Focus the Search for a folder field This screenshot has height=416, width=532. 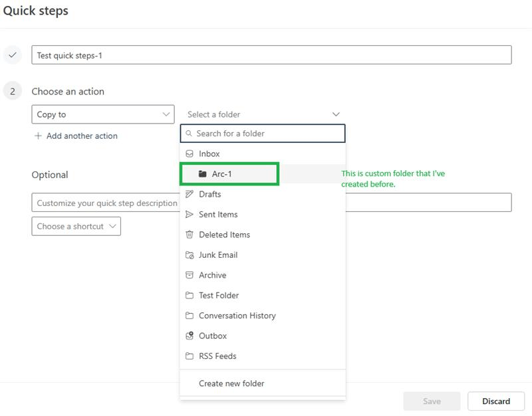(x=266, y=134)
